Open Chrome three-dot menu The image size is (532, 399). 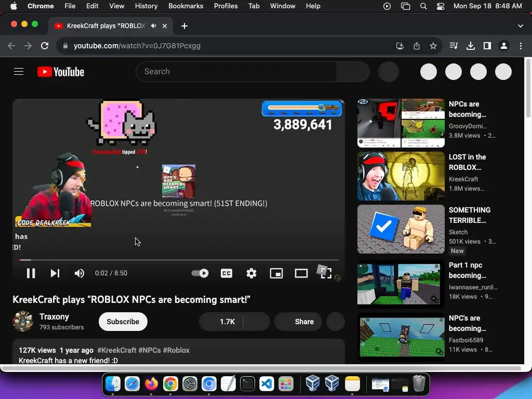pyautogui.click(x=521, y=46)
